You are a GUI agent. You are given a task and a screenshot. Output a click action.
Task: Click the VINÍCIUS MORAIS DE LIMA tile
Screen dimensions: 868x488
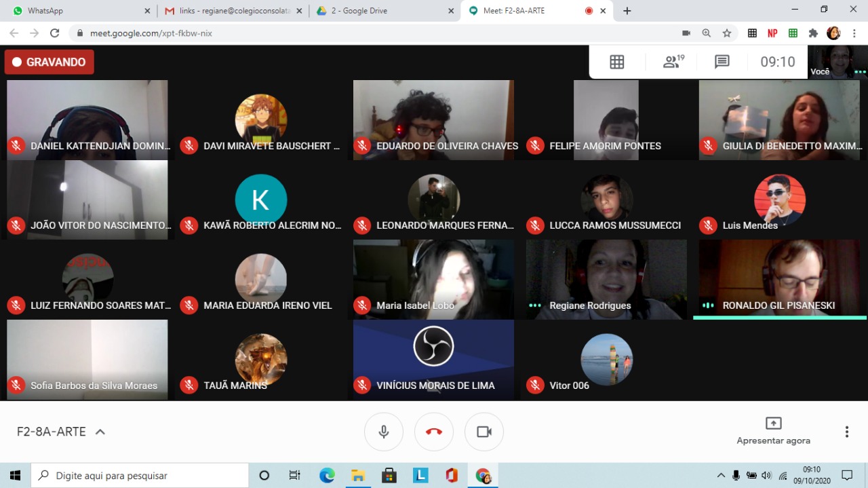tap(433, 360)
